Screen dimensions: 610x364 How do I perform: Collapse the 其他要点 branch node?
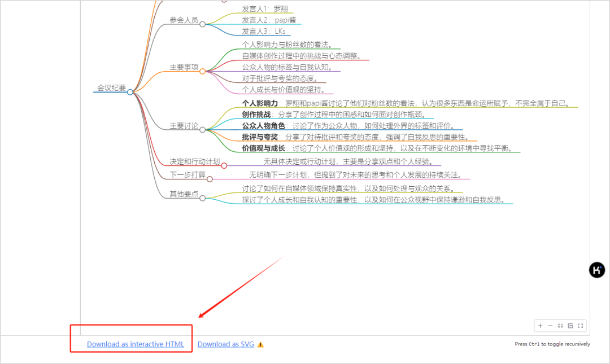[203, 198]
